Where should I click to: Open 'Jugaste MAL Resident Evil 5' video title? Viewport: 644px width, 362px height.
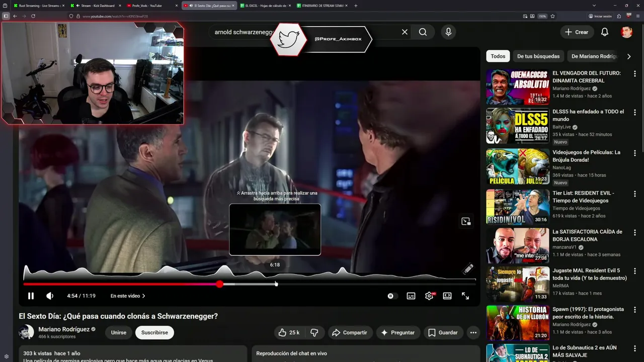(590, 274)
